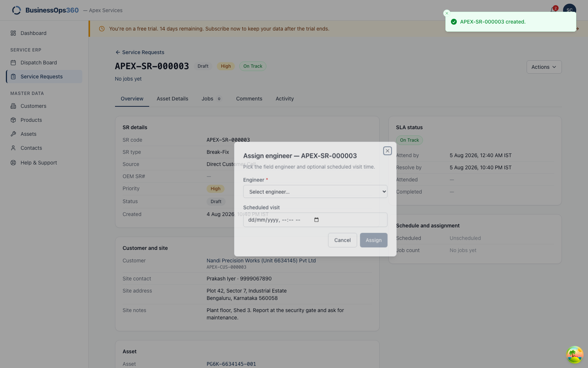This screenshot has width=588, height=368.
Task: Click the Priority High badge in SR details
Action: tap(215, 189)
